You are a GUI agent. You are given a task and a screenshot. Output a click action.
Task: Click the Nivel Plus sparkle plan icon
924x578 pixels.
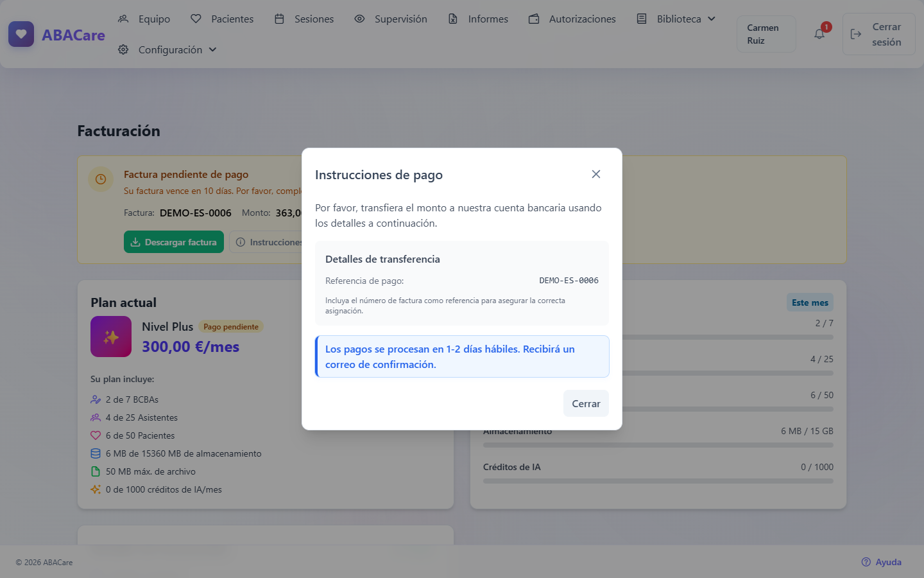111,337
